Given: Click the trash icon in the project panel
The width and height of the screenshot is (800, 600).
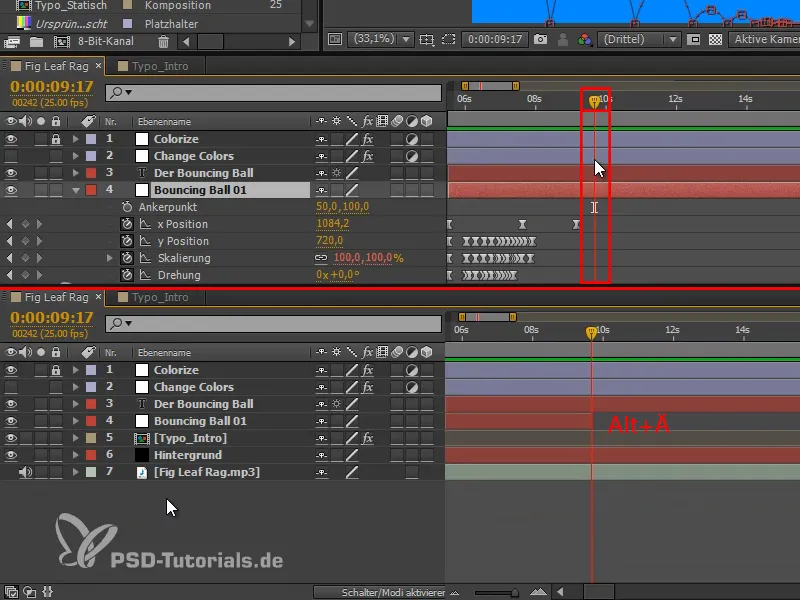Looking at the screenshot, I should pos(163,41).
